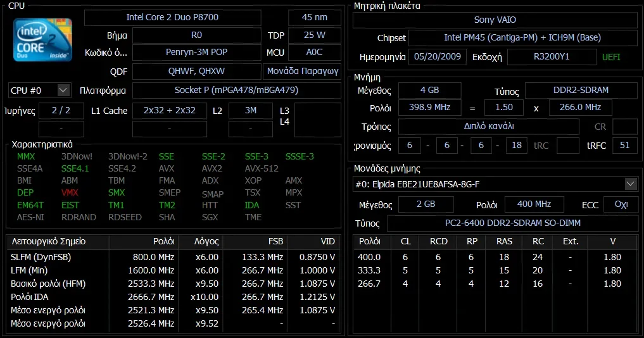The height and width of the screenshot is (338, 644).
Task: Click the 18 tRAS timing box
Action: 517,146
